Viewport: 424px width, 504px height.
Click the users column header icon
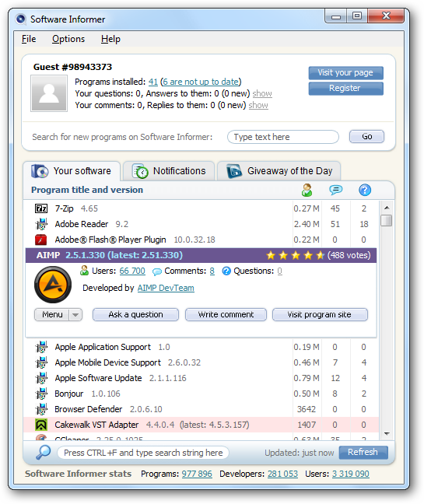(307, 190)
